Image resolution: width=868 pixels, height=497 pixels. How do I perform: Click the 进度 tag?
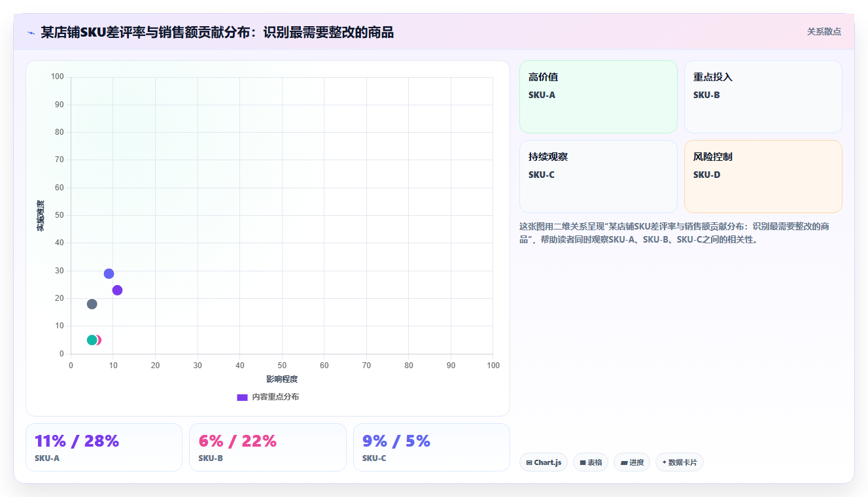click(632, 462)
